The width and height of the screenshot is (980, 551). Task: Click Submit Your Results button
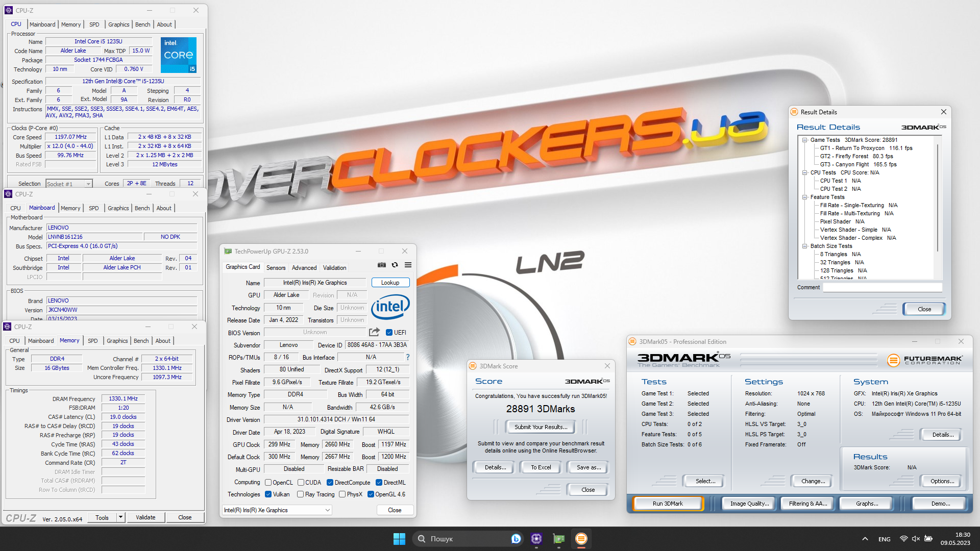541,427
